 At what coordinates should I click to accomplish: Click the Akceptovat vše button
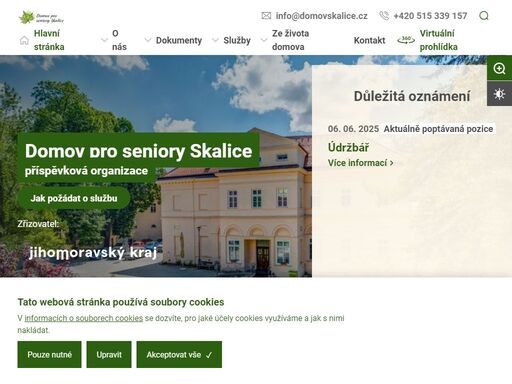click(179, 354)
